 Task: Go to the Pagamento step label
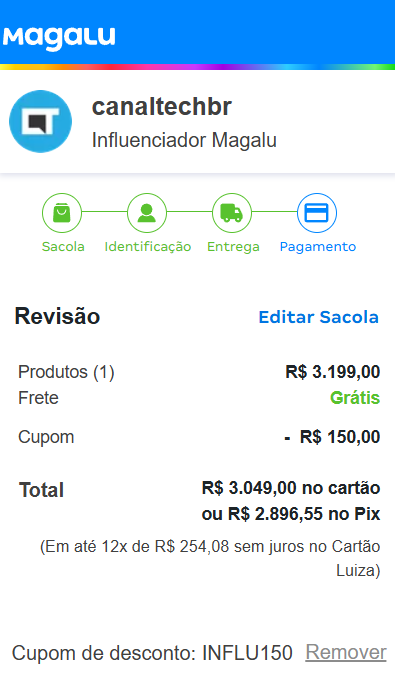[317, 247]
